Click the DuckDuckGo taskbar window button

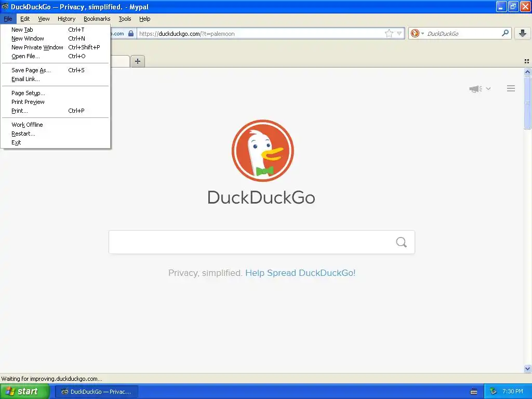click(96, 392)
